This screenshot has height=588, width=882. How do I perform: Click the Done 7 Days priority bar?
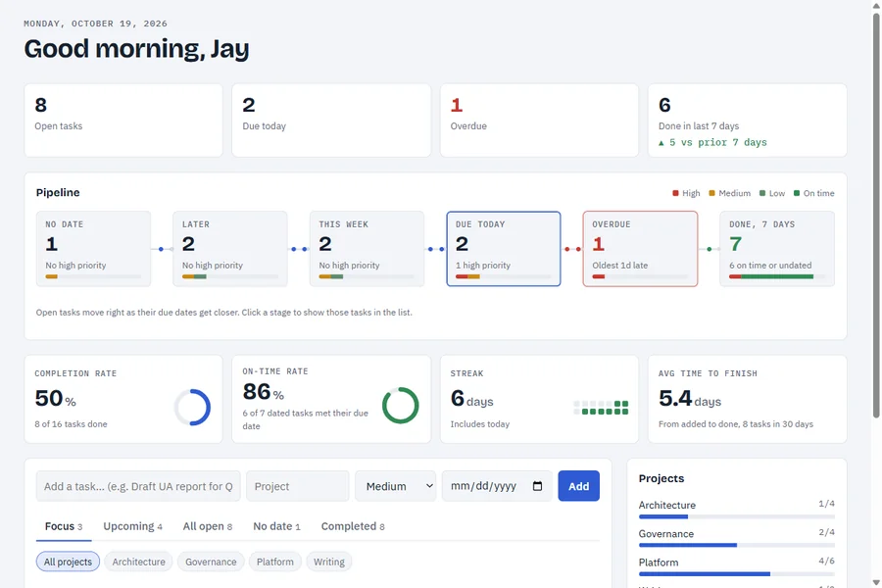(777, 276)
